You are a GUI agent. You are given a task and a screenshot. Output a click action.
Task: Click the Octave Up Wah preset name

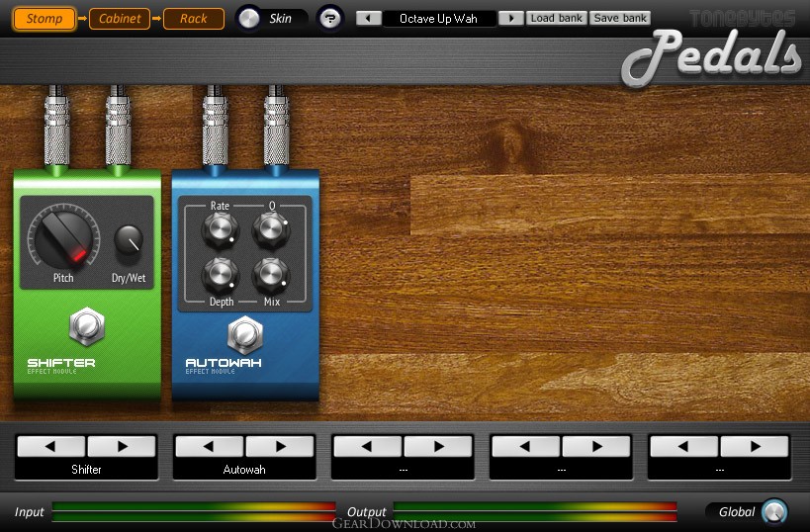point(438,19)
